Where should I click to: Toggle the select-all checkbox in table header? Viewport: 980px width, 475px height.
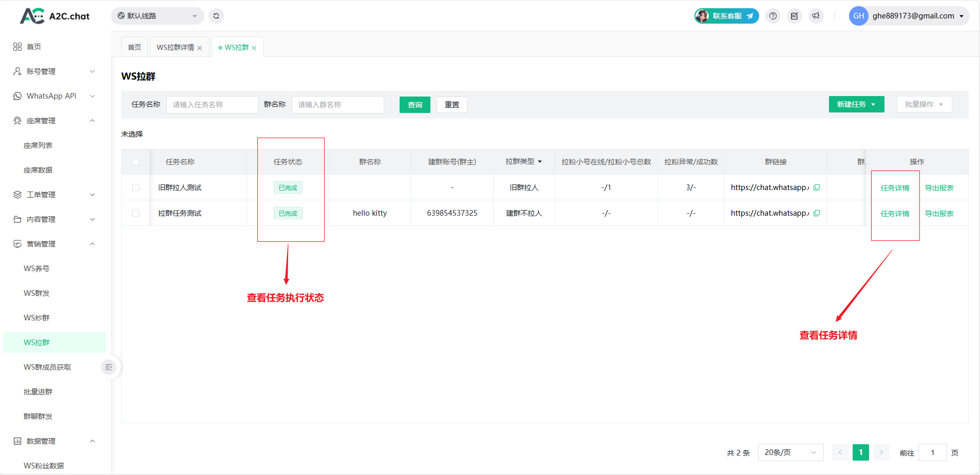(136, 162)
